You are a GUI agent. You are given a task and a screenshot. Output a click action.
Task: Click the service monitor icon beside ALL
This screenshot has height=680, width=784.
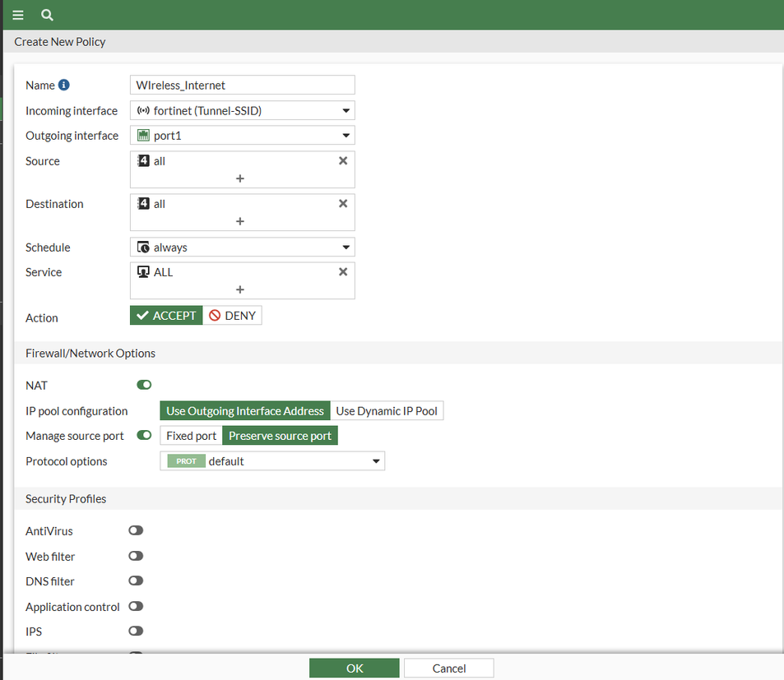pos(143,272)
